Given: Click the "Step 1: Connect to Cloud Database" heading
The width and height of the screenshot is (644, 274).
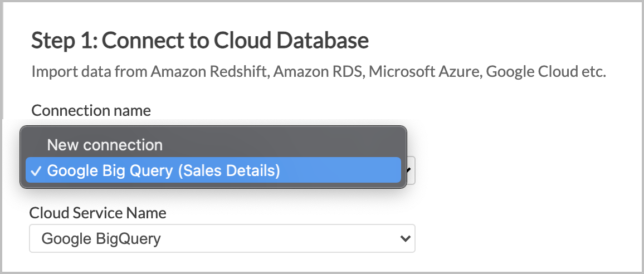Looking at the screenshot, I should [200, 40].
